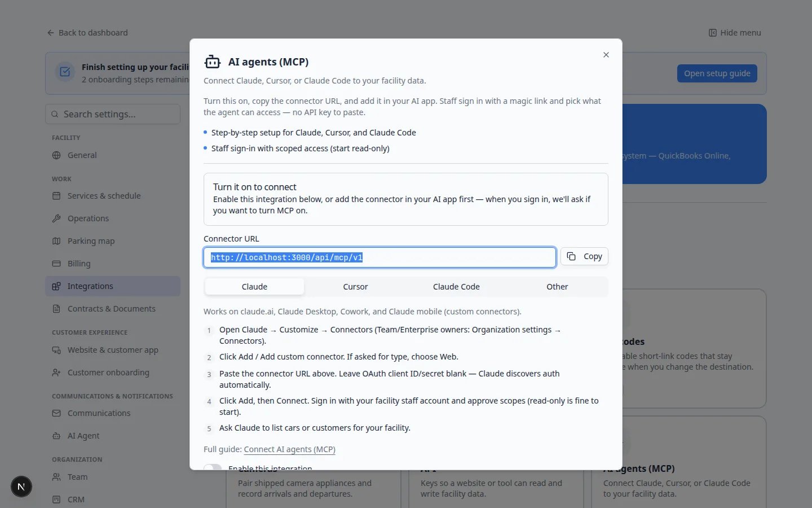Click the people icon beside Team

[x=56, y=477]
